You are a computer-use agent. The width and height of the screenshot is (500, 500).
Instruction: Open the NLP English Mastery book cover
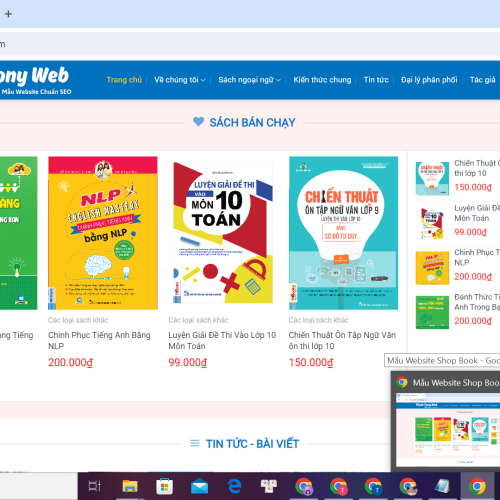pyautogui.click(x=103, y=233)
